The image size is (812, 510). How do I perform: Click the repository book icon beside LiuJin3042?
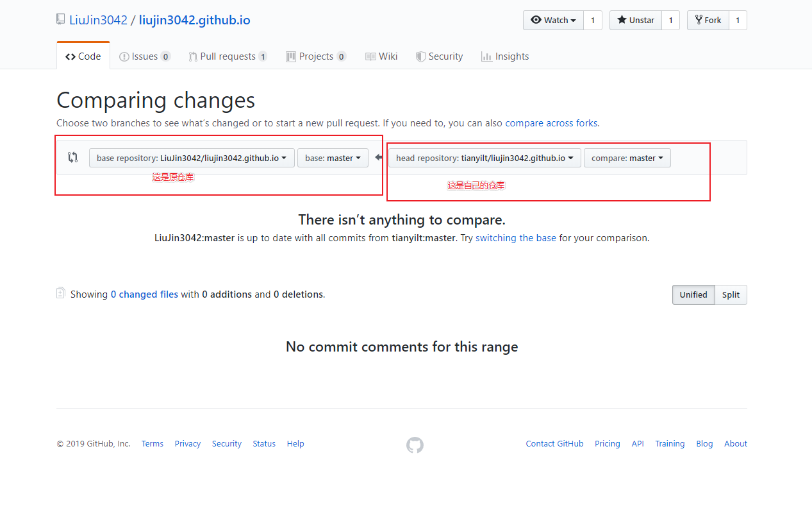61,20
